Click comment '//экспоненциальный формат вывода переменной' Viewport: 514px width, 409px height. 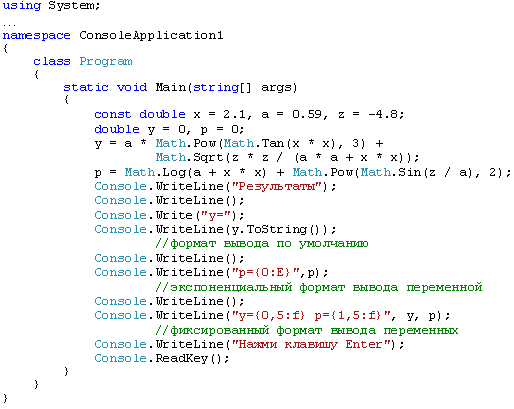319,287
